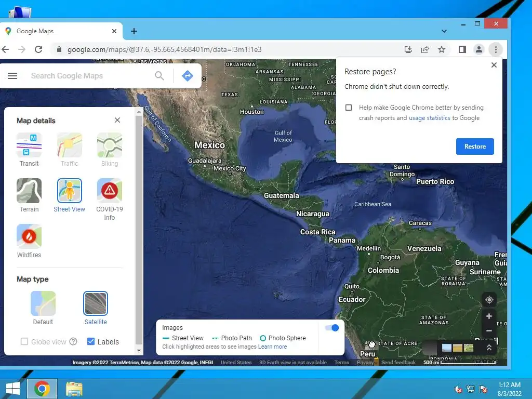This screenshot has height=399, width=532.
Task: Choose the Satellite map type
Action: (x=96, y=303)
